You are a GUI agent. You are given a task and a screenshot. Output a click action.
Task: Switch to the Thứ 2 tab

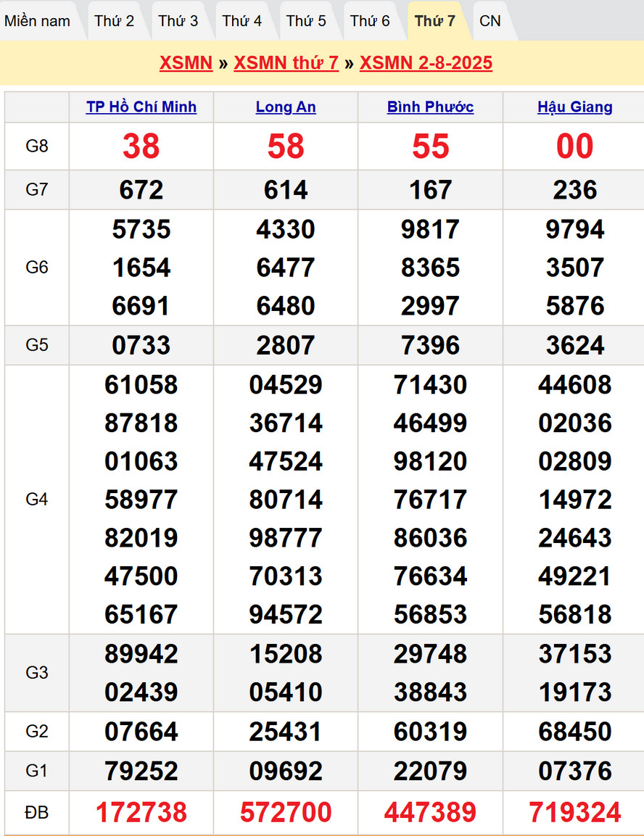point(114,21)
